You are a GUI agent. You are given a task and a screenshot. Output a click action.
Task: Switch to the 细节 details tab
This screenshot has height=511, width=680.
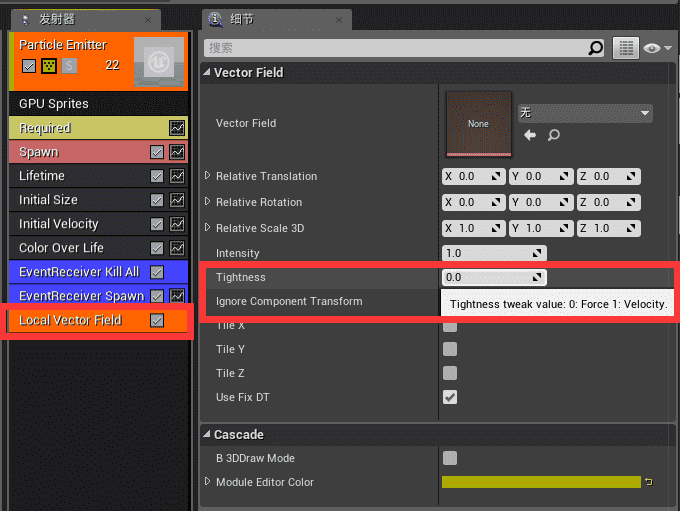pos(238,19)
